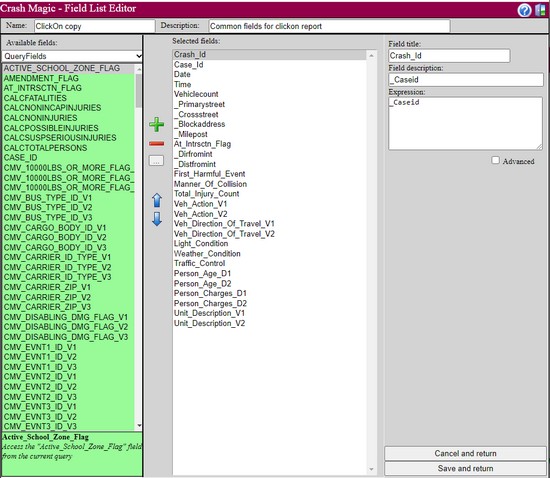The width and height of the screenshot is (550, 478).
Task: Select Total_Injury_Count in selected fields
Action: click(x=269, y=194)
